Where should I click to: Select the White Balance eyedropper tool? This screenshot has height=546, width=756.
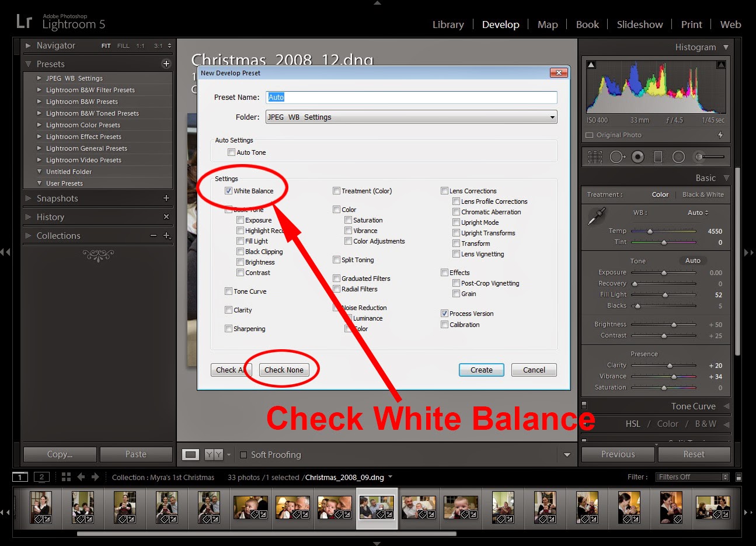pyautogui.click(x=596, y=217)
